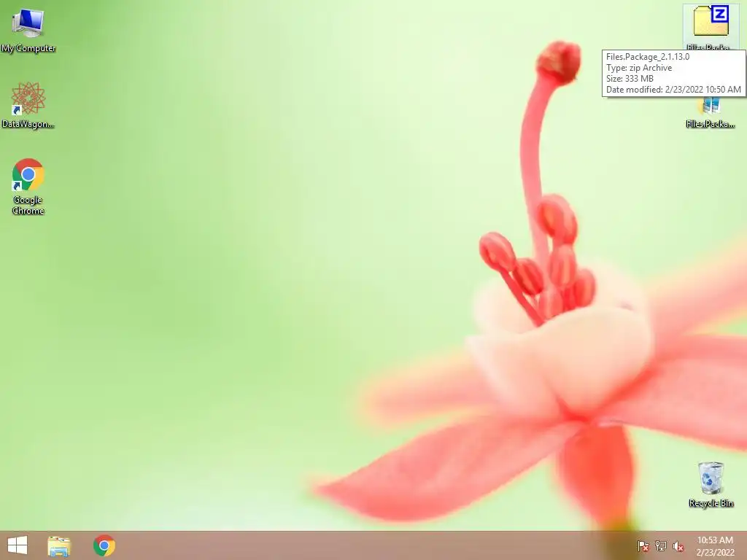Click the muted volume tray icon
The height and width of the screenshot is (560, 747).
pos(678,546)
